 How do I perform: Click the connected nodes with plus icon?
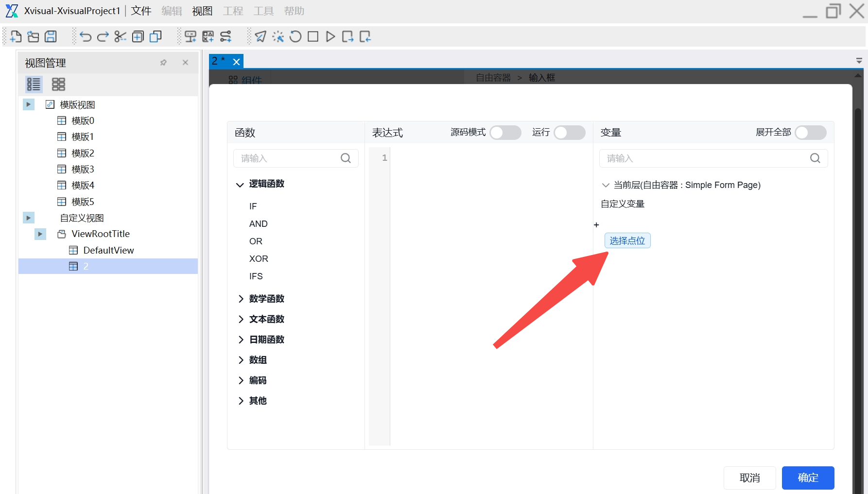(226, 36)
